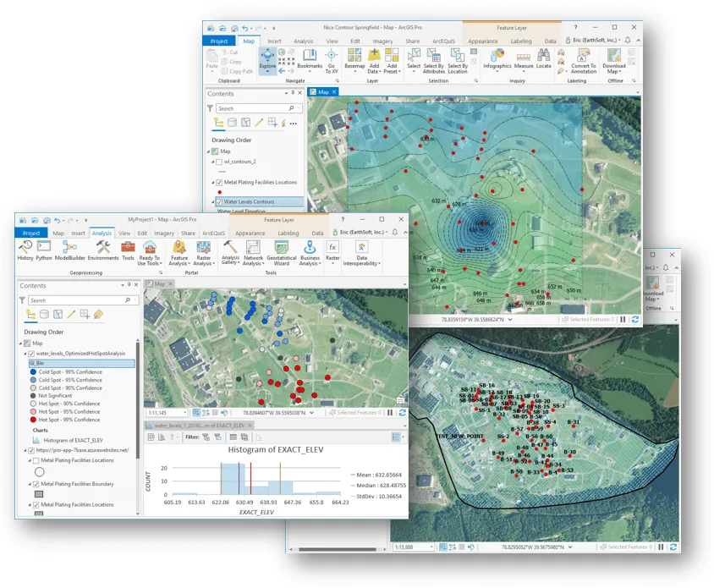The width and height of the screenshot is (714, 588).
Task: Click the blue Project button in Springfield window
Action: [x=219, y=41]
